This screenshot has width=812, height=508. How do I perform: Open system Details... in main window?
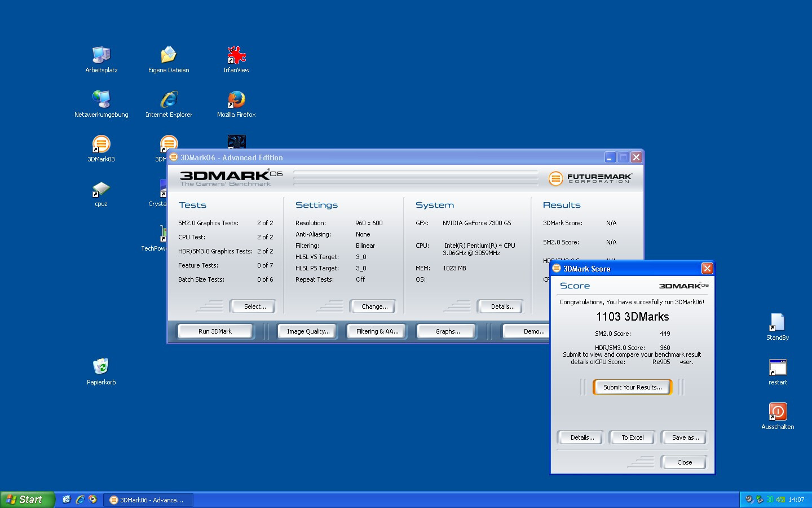click(x=500, y=306)
